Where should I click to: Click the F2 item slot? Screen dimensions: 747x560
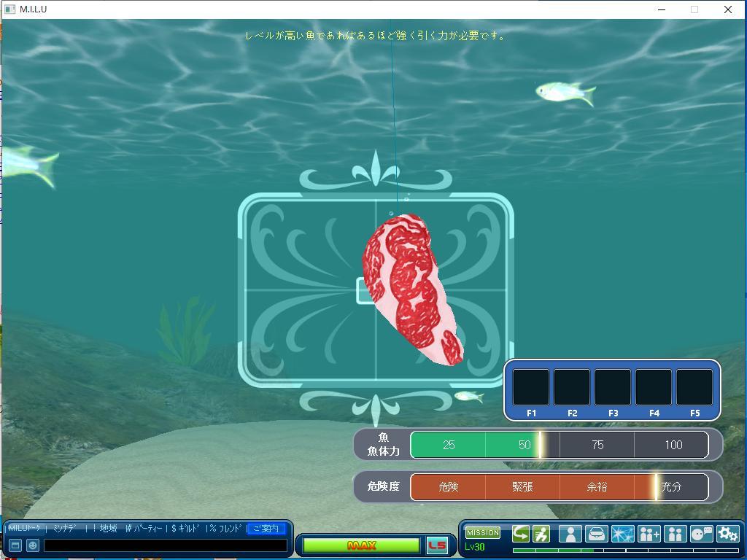click(572, 387)
